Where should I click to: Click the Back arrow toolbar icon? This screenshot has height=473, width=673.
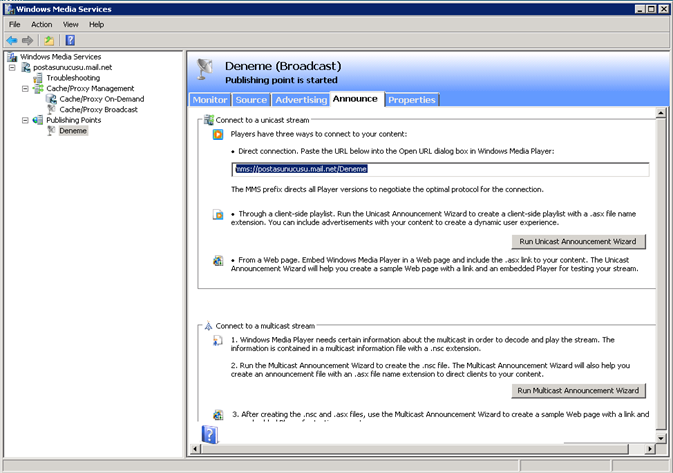pos(12,40)
